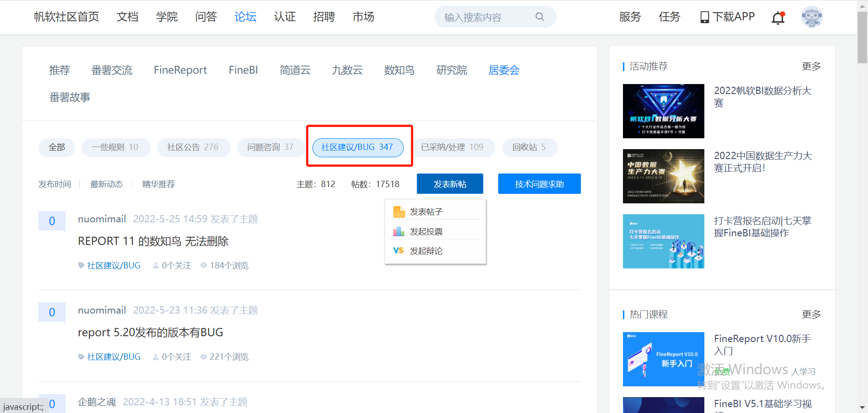This screenshot has width=868, height=413.
Task: Select the 回收站 5 filter
Action: click(530, 147)
